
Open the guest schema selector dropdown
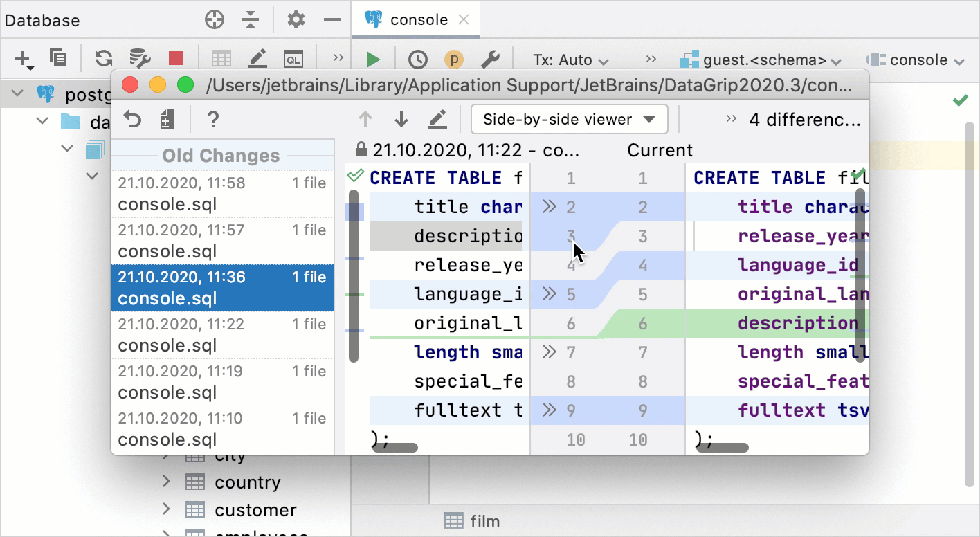coord(760,60)
